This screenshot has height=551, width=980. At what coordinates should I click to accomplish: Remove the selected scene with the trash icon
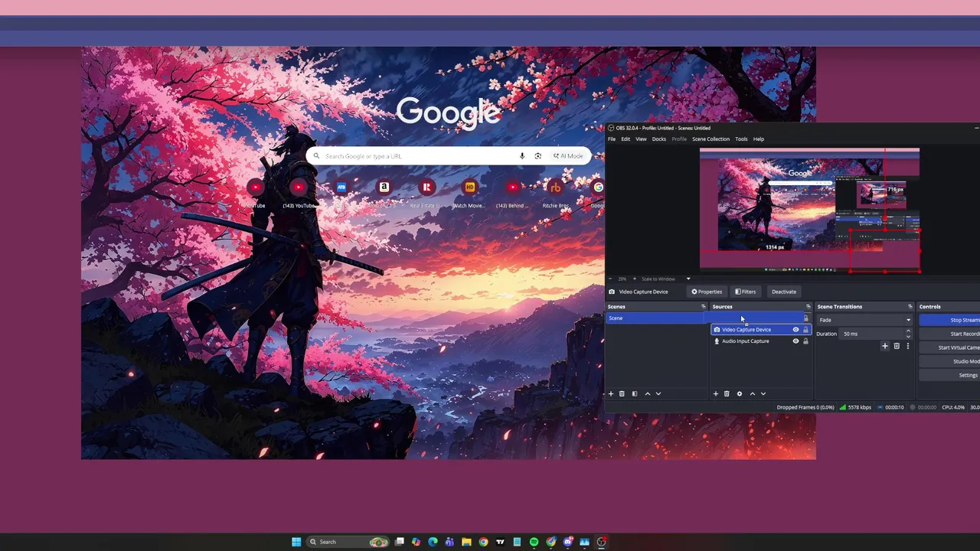click(x=622, y=393)
